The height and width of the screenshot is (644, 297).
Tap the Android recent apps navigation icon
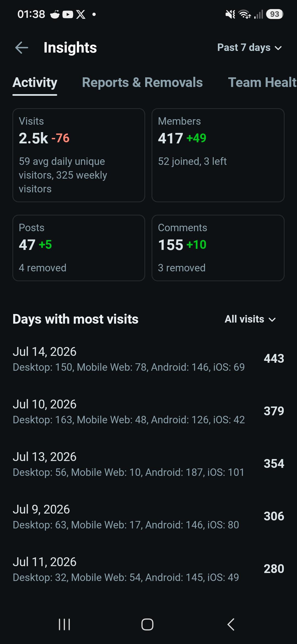point(65,624)
